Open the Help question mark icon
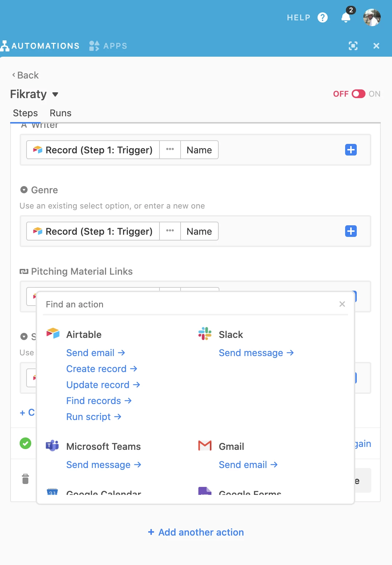392x565 pixels. (x=322, y=17)
